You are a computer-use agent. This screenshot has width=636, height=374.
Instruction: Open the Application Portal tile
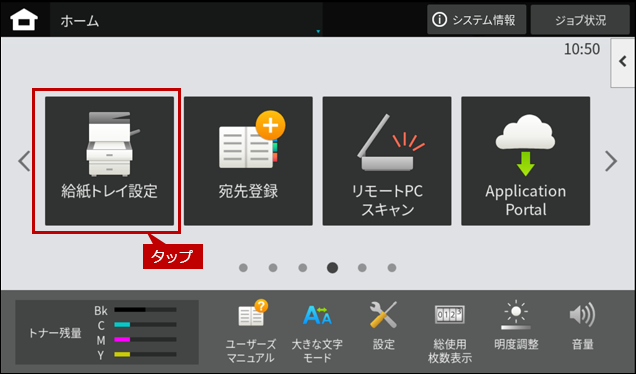click(526, 161)
